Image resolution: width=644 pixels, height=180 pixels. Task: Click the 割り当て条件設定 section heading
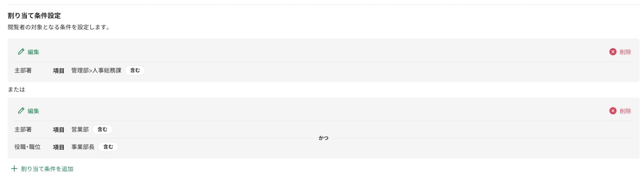click(x=34, y=15)
